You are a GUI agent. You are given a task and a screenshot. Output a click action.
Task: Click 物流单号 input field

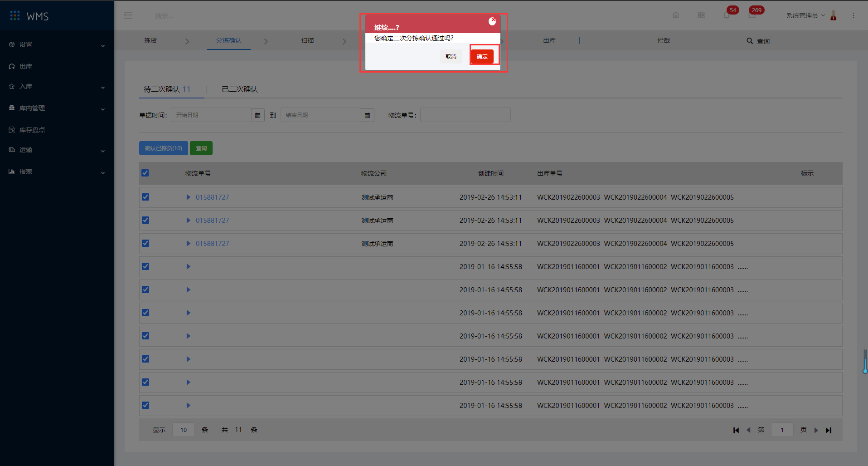(x=466, y=115)
